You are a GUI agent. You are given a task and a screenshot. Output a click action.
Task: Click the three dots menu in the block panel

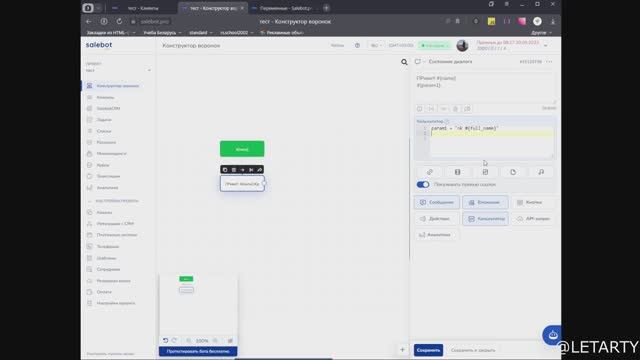coord(549,62)
